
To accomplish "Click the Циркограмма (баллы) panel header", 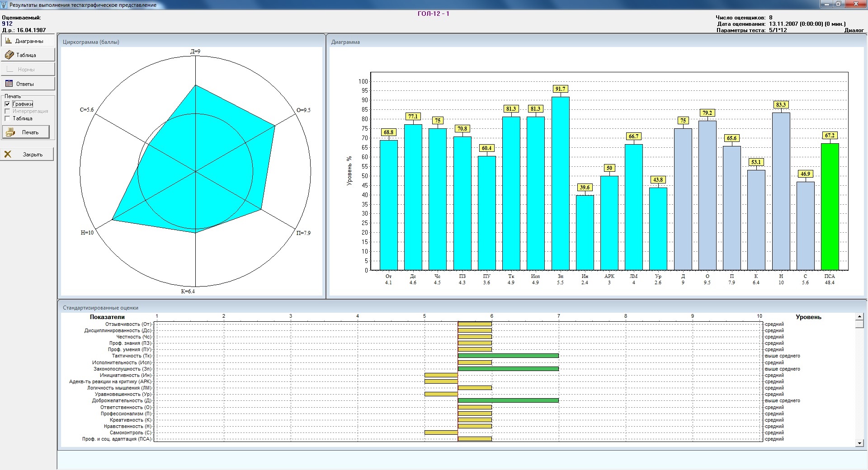I will 91,42.
